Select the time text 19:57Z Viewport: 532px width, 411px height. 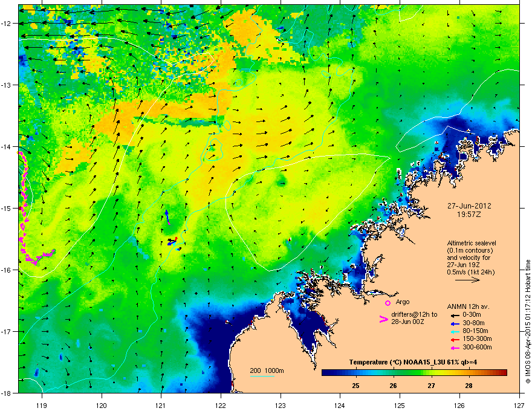(x=469, y=215)
